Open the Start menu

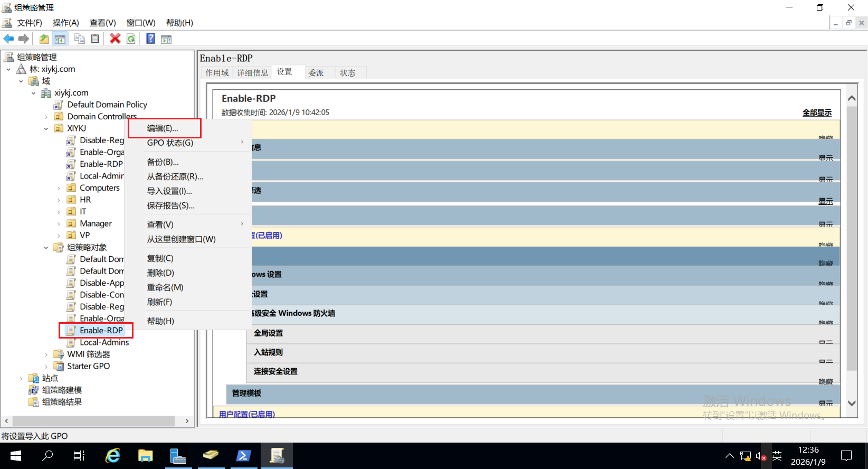[x=16, y=456]
